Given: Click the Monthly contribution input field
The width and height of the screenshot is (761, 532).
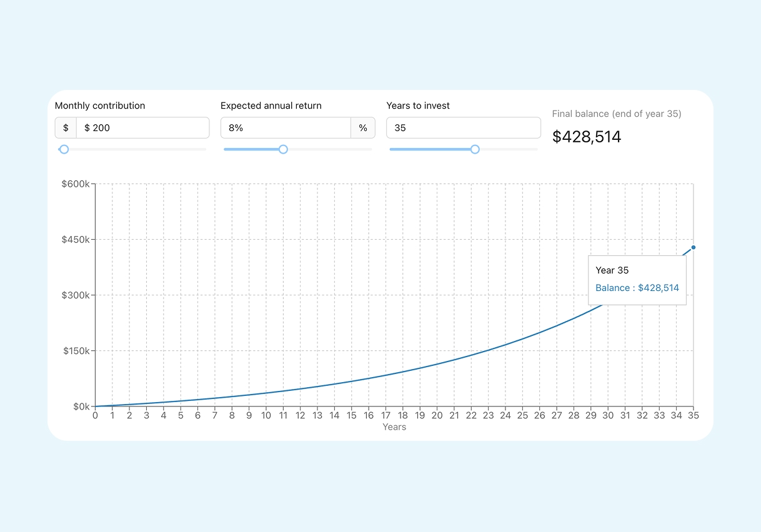Looking at the screenshot, I should [x=142, y=128].
